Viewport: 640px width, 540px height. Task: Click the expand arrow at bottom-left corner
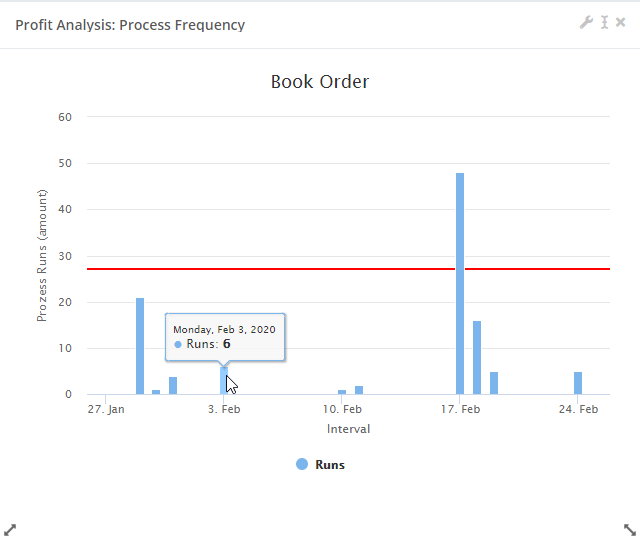pos(10,530)
